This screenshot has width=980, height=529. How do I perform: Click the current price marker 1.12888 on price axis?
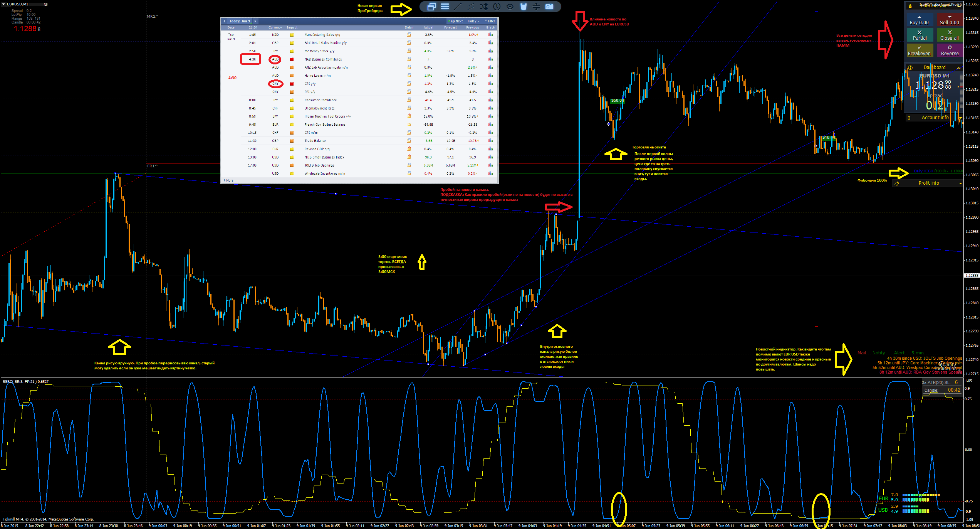tap(972, 276)
